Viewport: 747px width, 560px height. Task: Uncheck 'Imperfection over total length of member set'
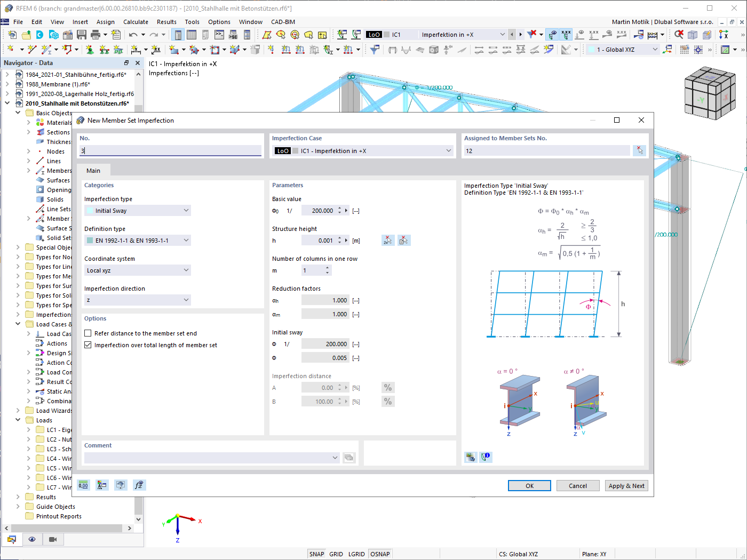tap(88, 345)
